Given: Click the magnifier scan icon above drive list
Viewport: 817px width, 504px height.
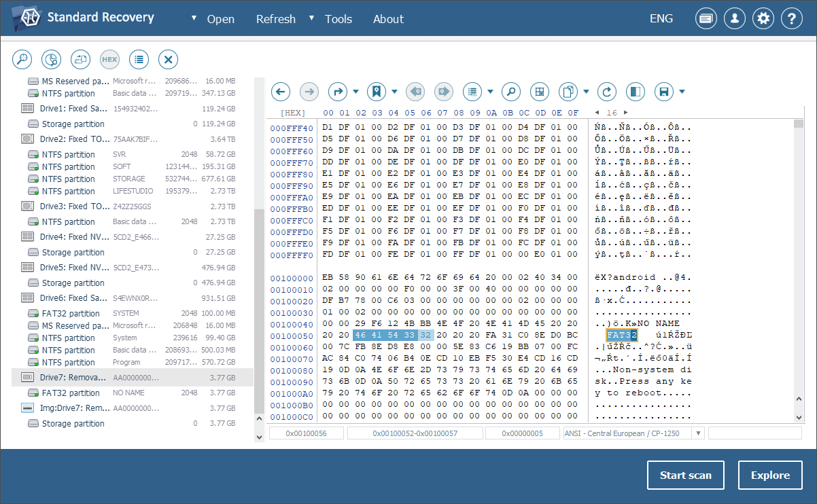Looking at the screenshot, I should tap(22, 59).
